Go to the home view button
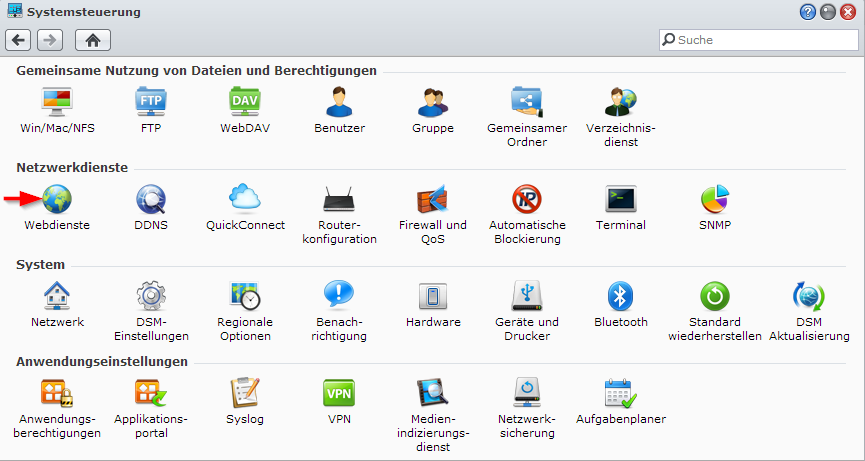The image size is (865, 461). coord(93,40)
